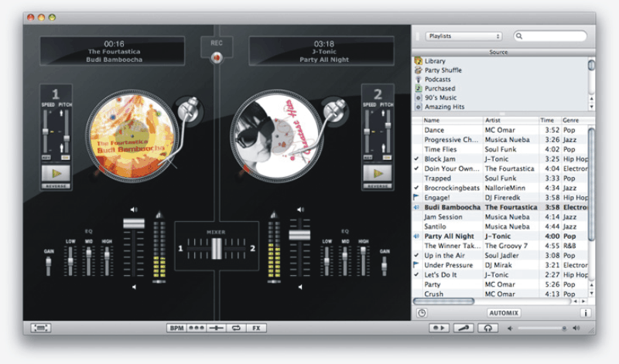Image resolution: width=619 pixels, height=364 pixels.
Task: Toggle the Reverse button on deck 2
Action: [x=378, y=186]
